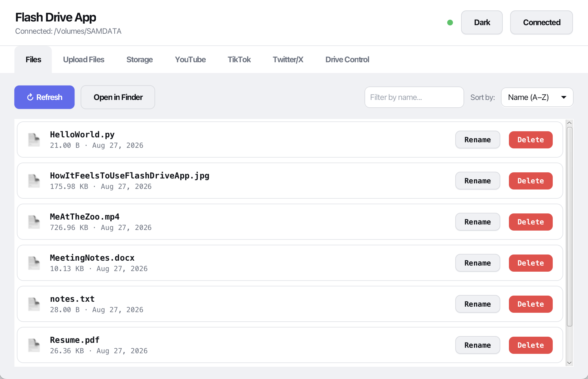Click the file icon for HelloWorld.py
The image size is (588, 379).
pos(34,140)
